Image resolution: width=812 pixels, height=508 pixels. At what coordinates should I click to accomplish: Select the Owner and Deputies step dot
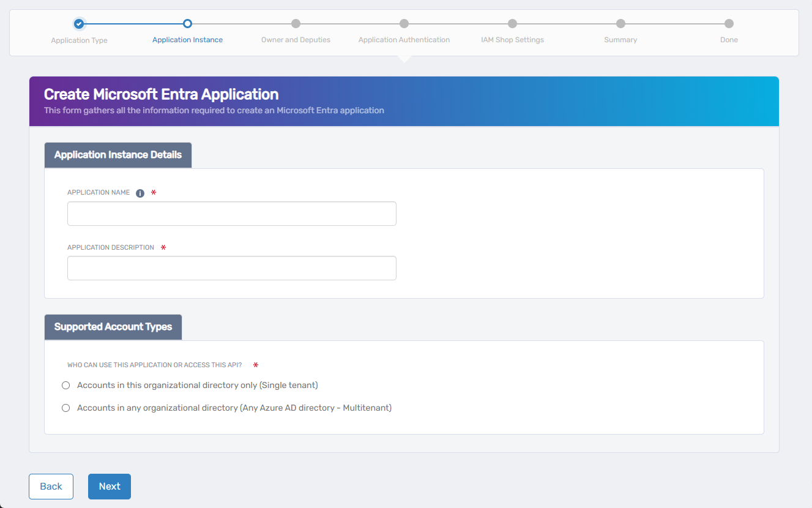pos(296,24)
